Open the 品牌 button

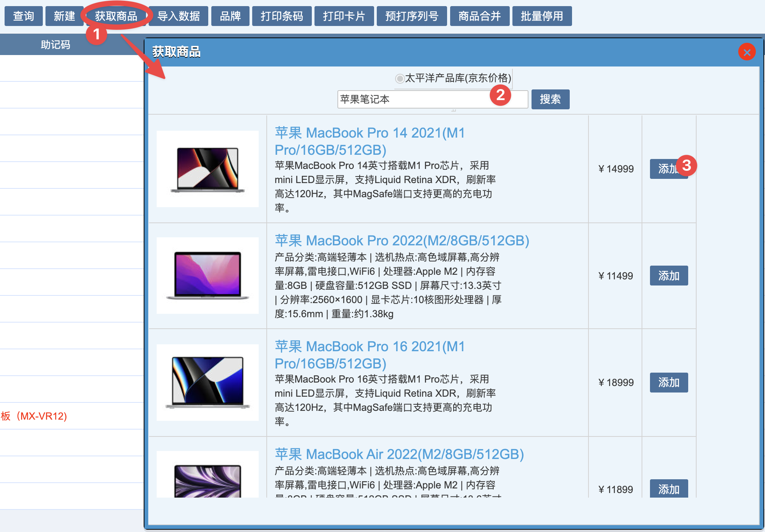tap(230, 16)
